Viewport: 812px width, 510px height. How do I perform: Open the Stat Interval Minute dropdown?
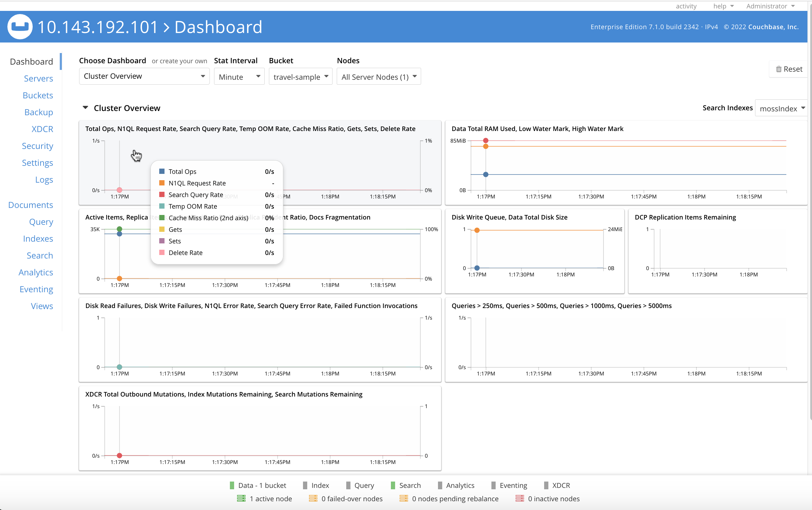click(x=239, y=77)
